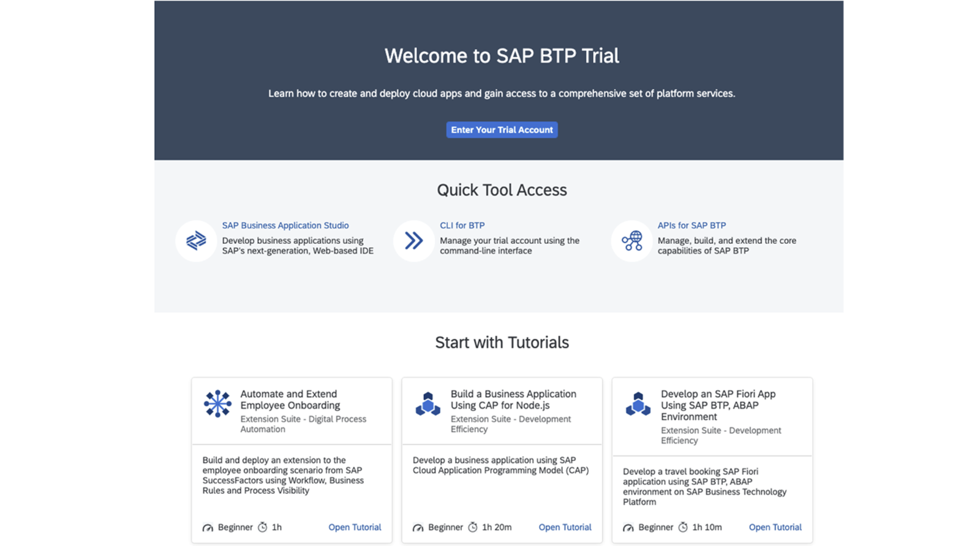Open Tutorial for Automate and Extend Employee Onboarding
This screenshot has width=980, height=546.
355,527
